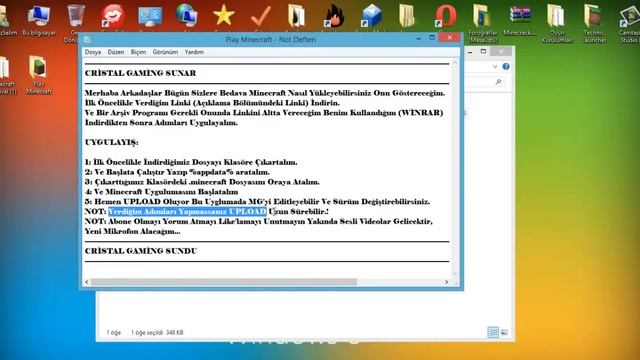Expand the Explorer ribbon chevron
The width and height of the screenshot is (640, 360).
495,67
